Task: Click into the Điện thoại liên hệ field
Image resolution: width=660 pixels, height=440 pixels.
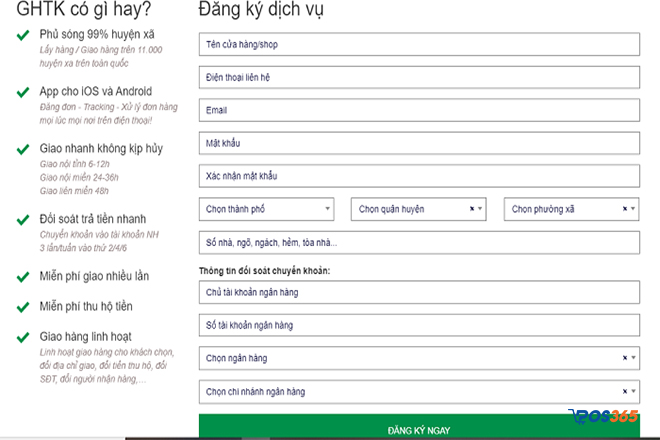Action: [x=418, y=78]
